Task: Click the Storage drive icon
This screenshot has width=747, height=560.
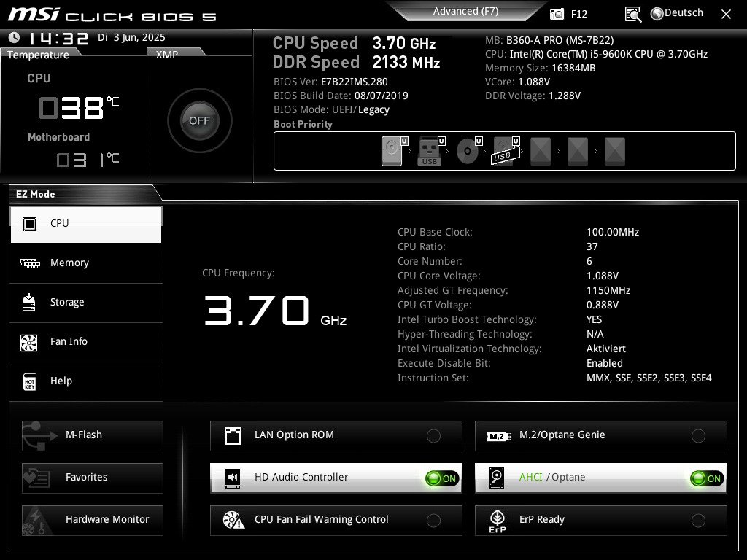Action: tap(29, 302)
